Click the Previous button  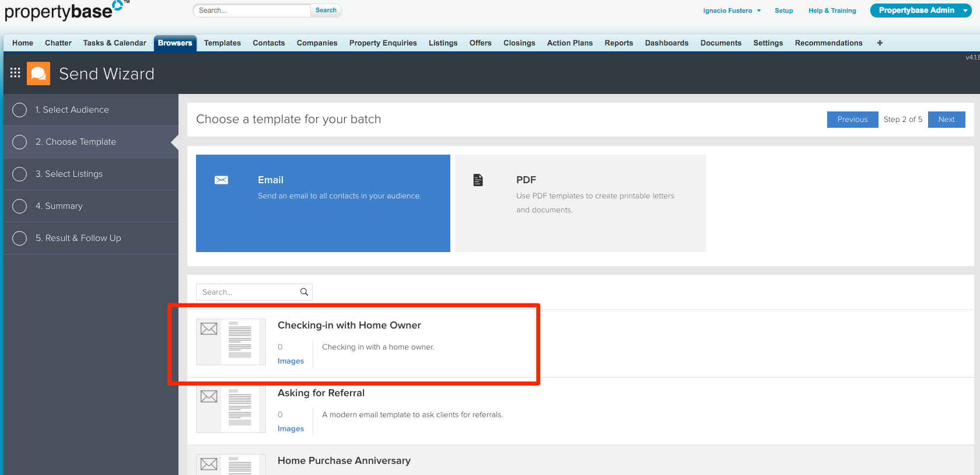pos(852,119)
